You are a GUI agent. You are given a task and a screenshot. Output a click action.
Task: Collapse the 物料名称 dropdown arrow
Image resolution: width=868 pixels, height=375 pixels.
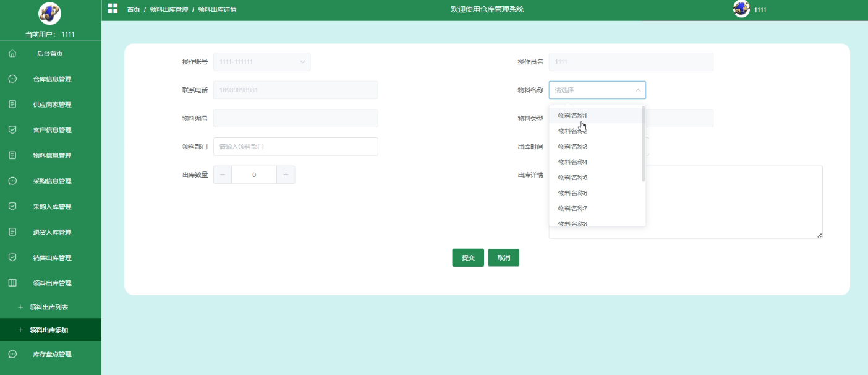coord(638,90)
